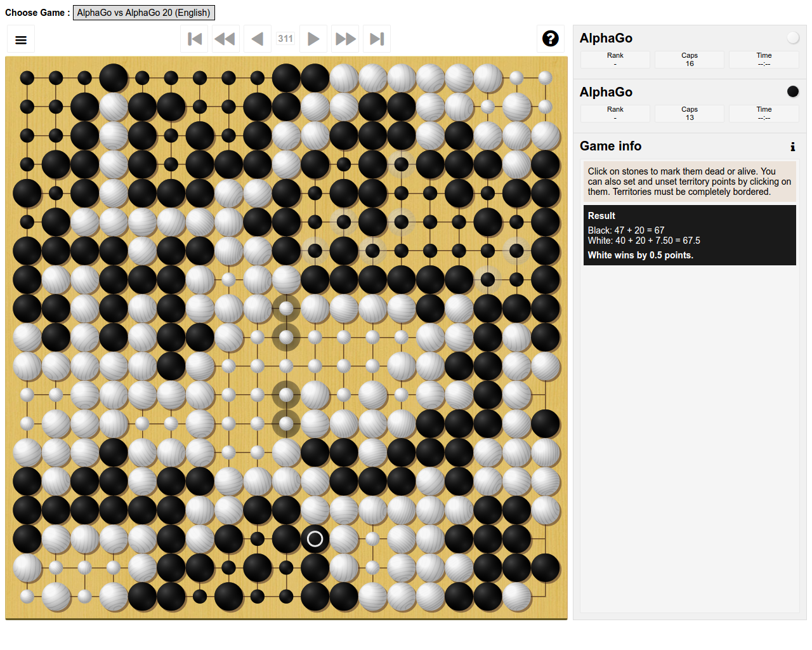The image size is (812, 650).
Task: Click the white player stone indicator
Action: [792, 38]
